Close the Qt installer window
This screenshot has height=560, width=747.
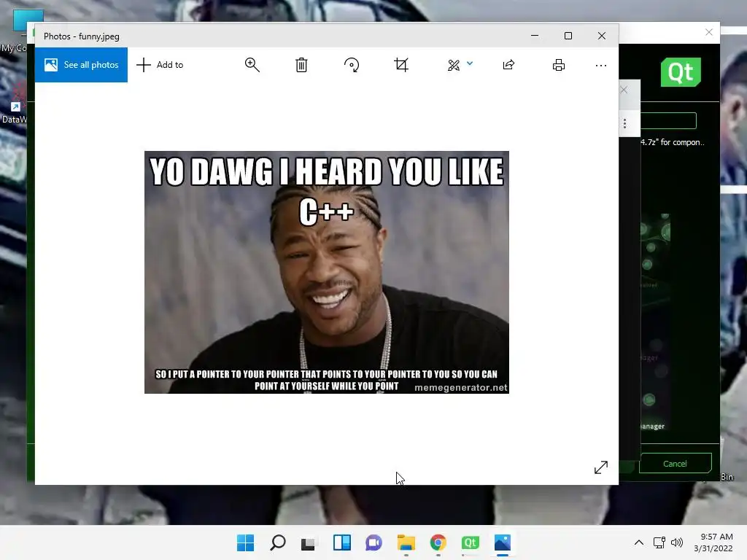click(709, 32)
